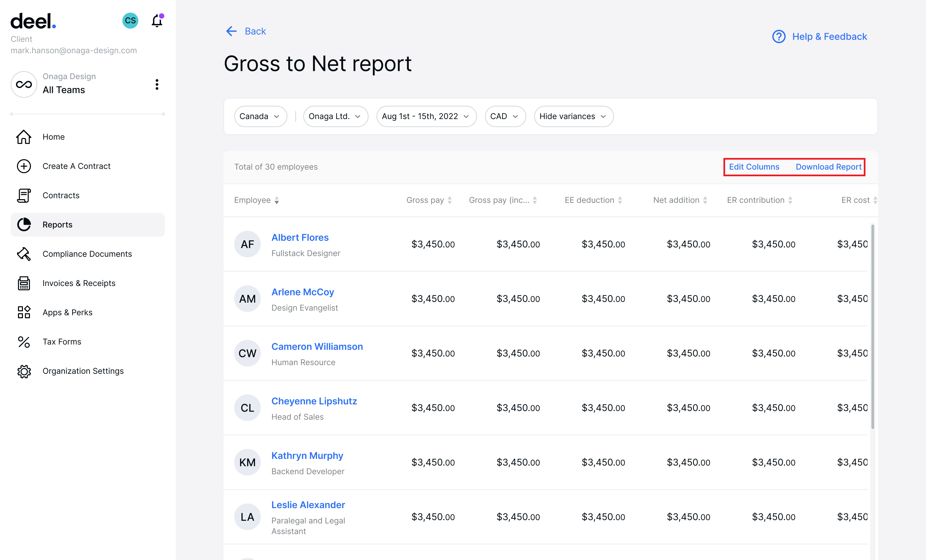Open Albert Flores's employee profile
The image size is (926, 560).
[300, 237]
